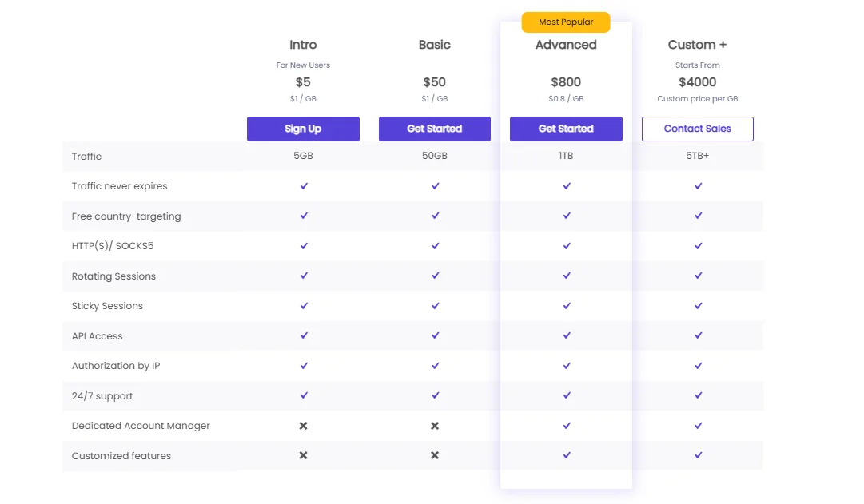Click the Basic plan API Access checkmark
The height and width of the screenshot is (504, 864).
click(435, 335)
